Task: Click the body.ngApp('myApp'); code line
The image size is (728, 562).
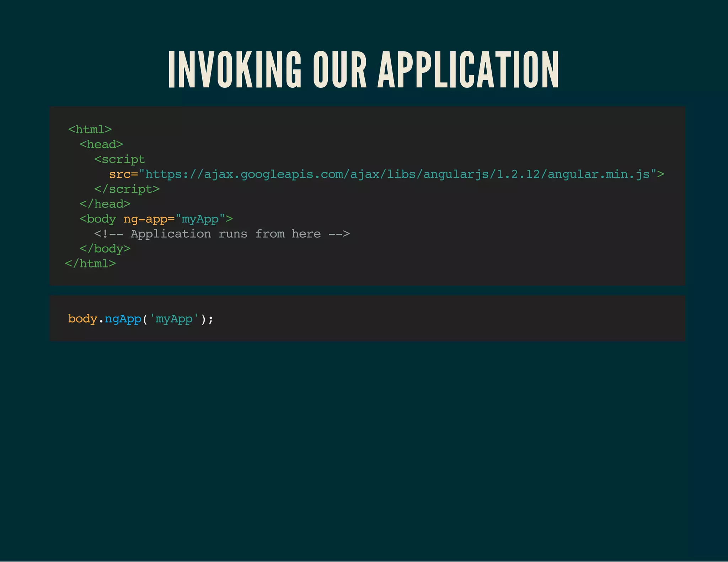Action: (x=141, y=319)
